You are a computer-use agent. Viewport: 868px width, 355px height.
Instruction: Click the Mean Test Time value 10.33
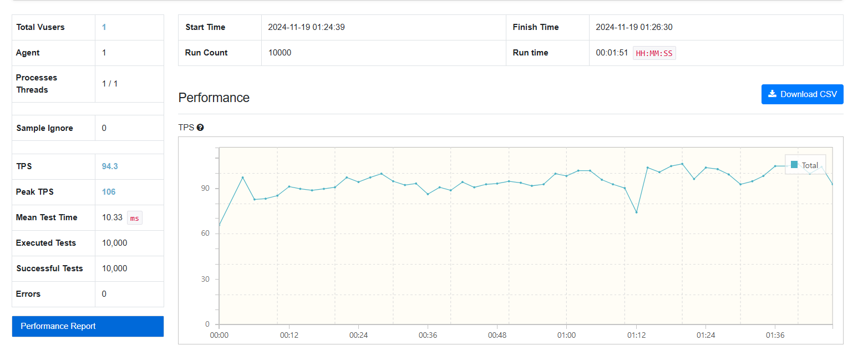(x=112, y=217)
